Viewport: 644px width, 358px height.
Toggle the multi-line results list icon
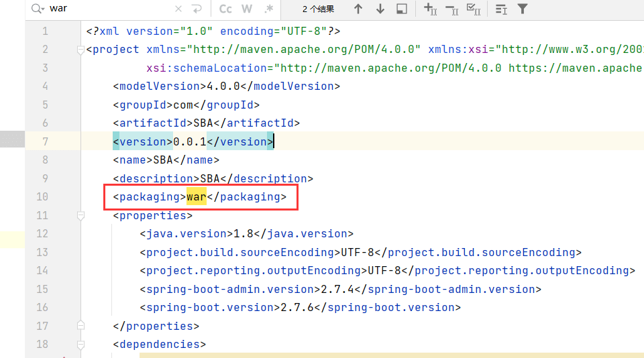point(501,9)
